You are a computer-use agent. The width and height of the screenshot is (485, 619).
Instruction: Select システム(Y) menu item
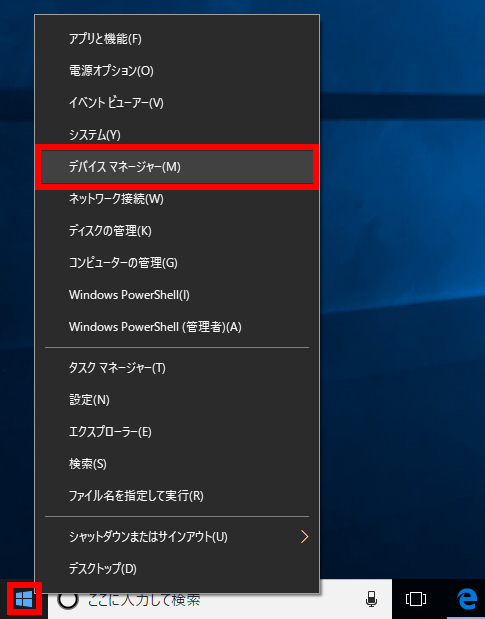pos(177,135)
